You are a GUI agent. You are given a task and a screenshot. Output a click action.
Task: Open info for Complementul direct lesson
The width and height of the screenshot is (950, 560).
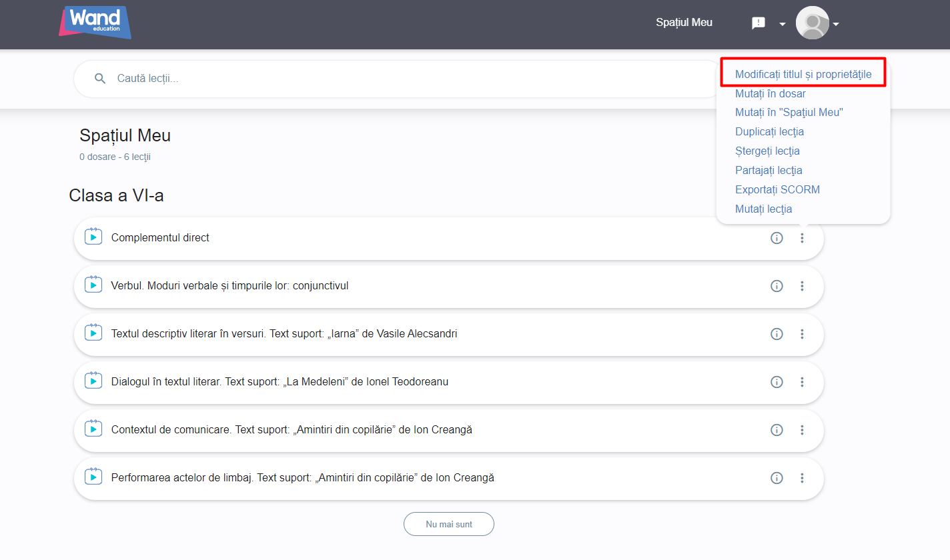[777, 238]
